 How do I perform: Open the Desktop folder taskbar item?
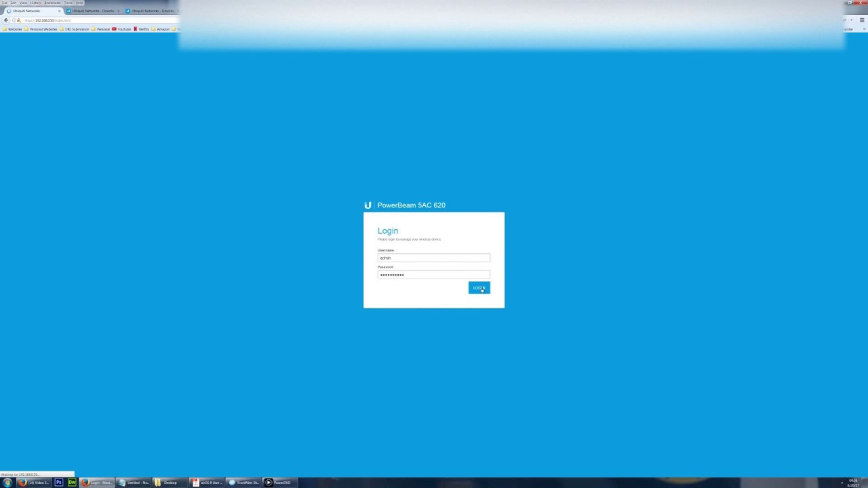pos(170,483)
